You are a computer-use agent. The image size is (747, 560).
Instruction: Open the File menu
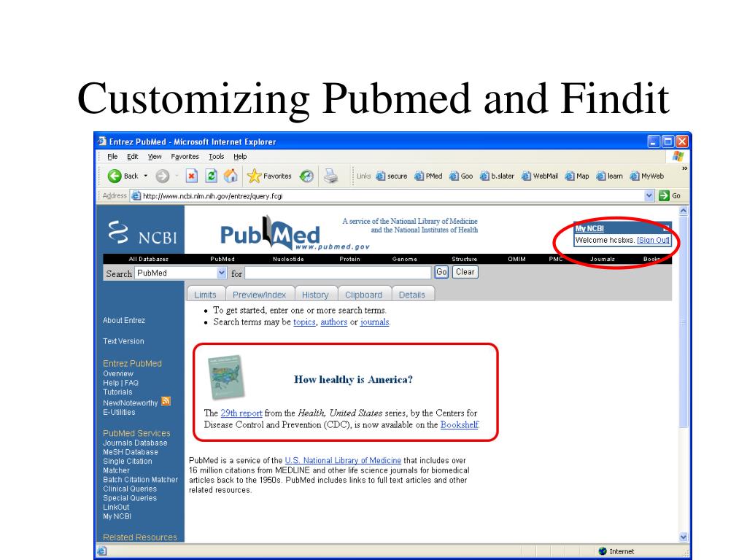point(112,156)
